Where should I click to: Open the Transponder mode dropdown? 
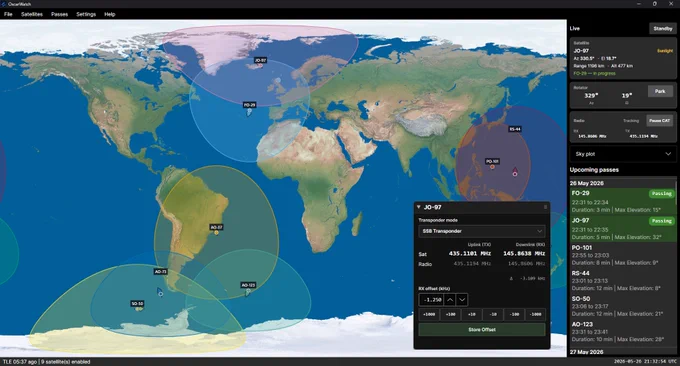482,231
